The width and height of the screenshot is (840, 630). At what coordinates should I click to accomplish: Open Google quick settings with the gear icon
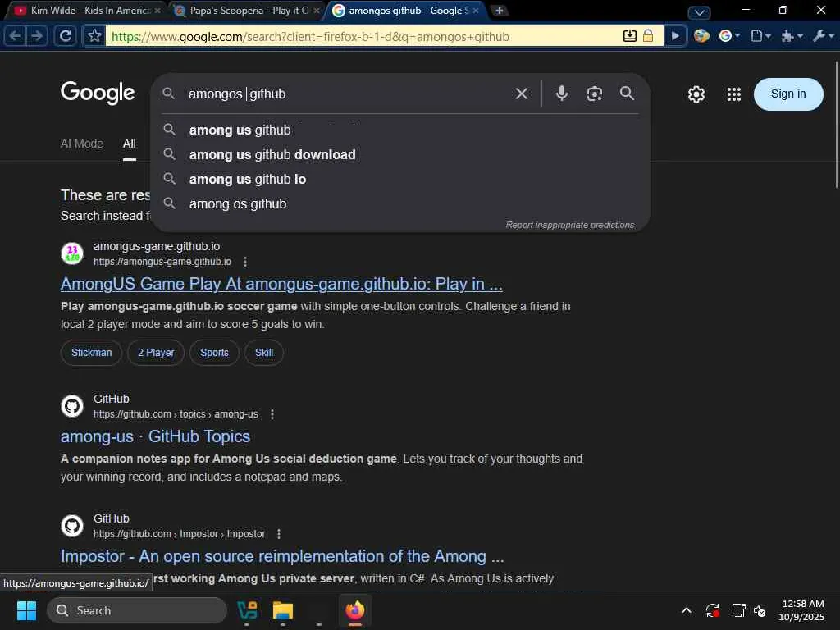[696, 94]
